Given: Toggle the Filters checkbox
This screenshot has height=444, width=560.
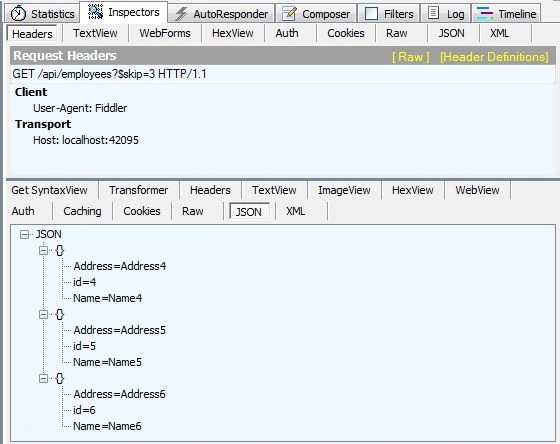Looking at the screenshot, I should 371,14.
